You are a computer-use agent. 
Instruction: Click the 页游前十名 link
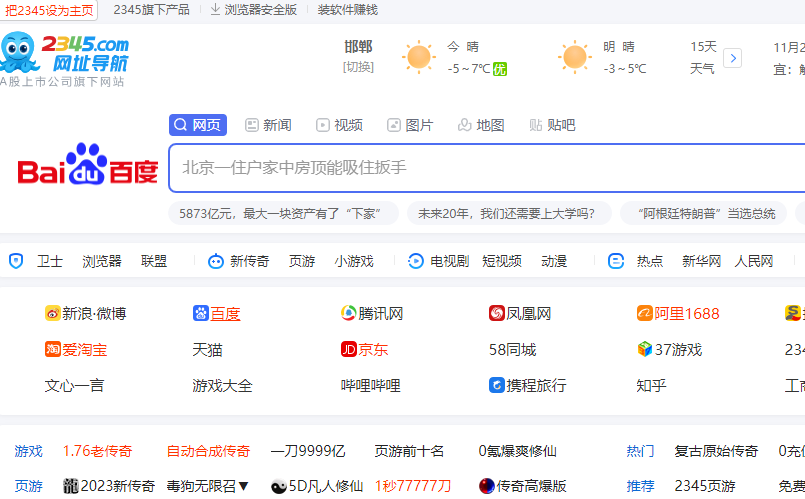[x=409, y=451]
